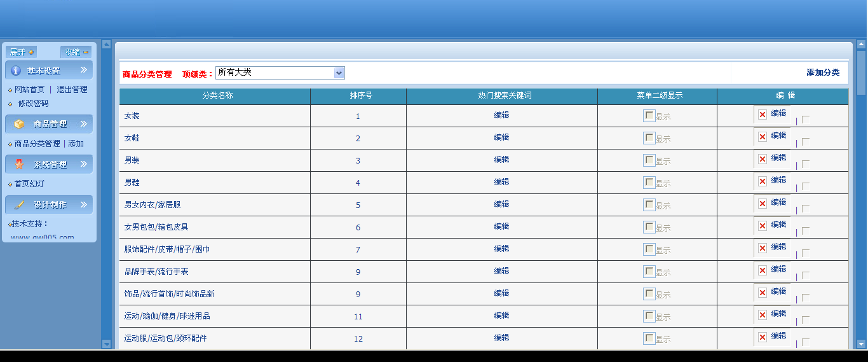Click the red X icon in 女装 row

(x=763, y=115)
